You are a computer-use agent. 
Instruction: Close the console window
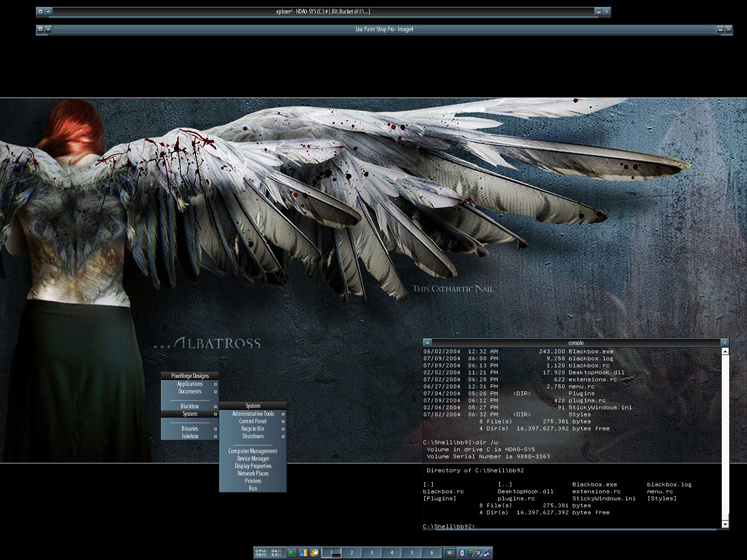[725, 343]
